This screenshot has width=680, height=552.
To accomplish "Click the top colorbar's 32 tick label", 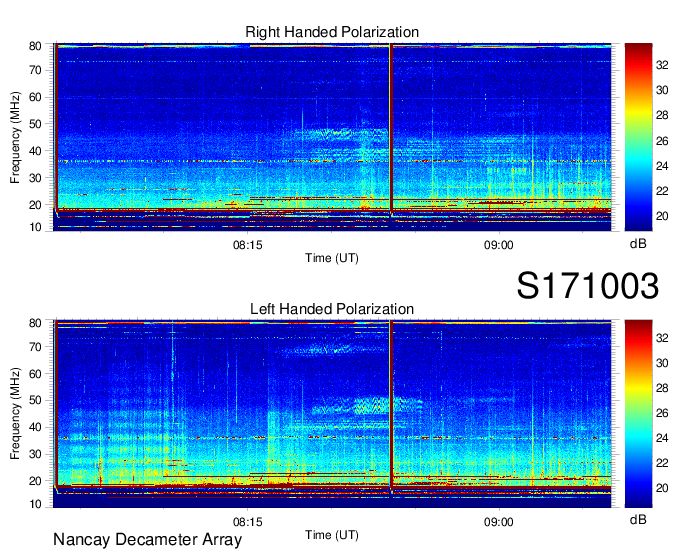I will pyautogui.click(x=662, y=65).
